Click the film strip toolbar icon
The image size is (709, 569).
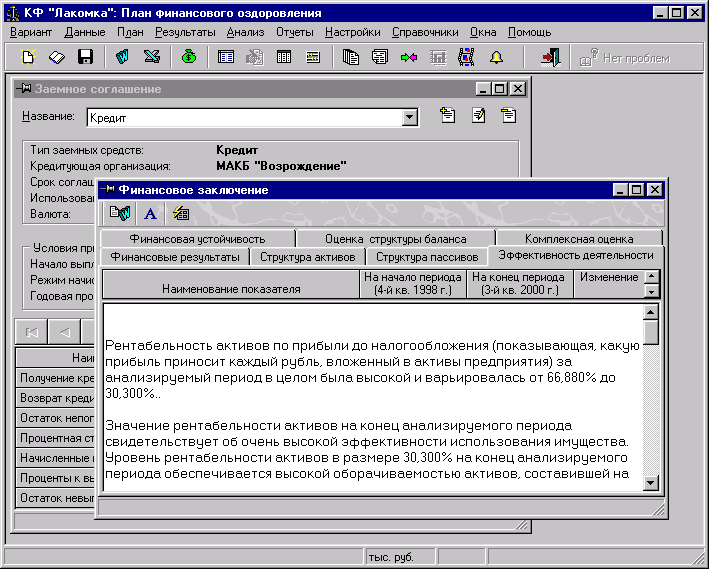(x=466, y=57)
